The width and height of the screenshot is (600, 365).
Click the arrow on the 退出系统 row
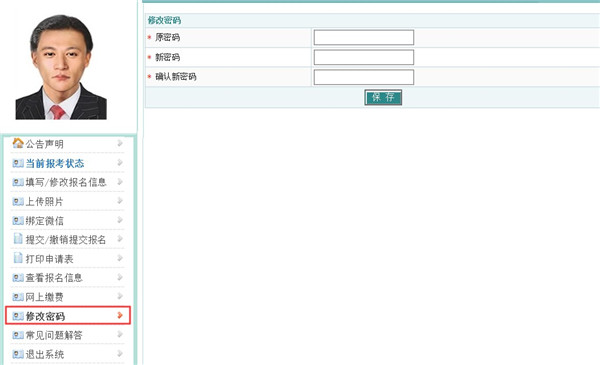pyautogui.click(x=120, y=354)
